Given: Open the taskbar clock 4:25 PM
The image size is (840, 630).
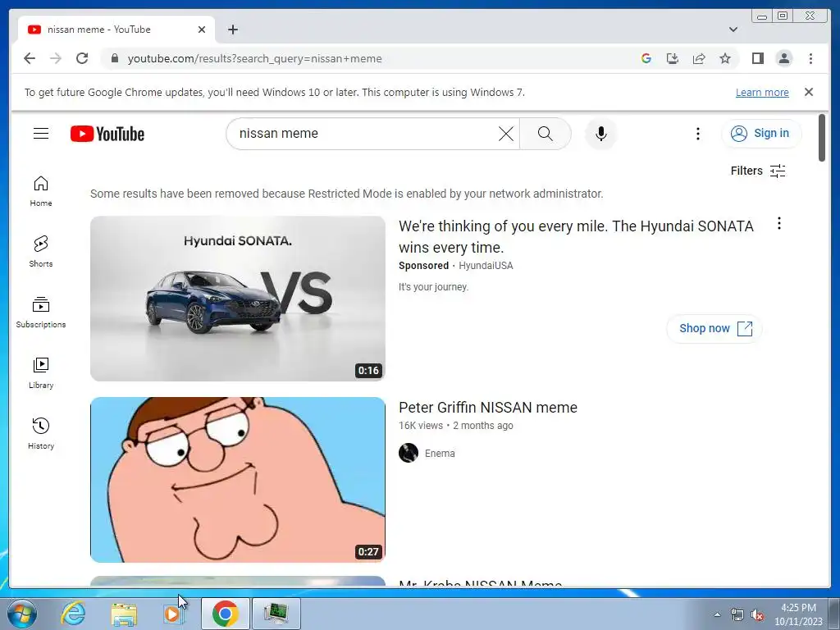Looking at the screenshot, I should pos(798,614).
